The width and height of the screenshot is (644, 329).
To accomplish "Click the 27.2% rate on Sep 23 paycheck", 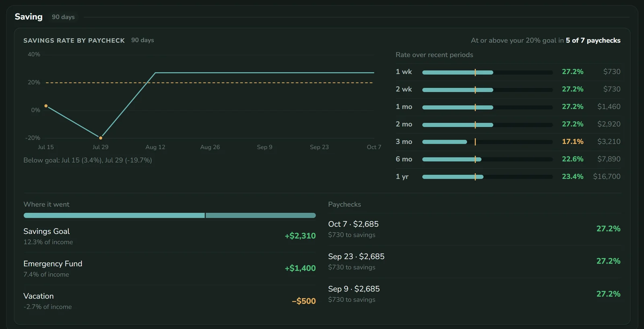I will coord(608,261).
